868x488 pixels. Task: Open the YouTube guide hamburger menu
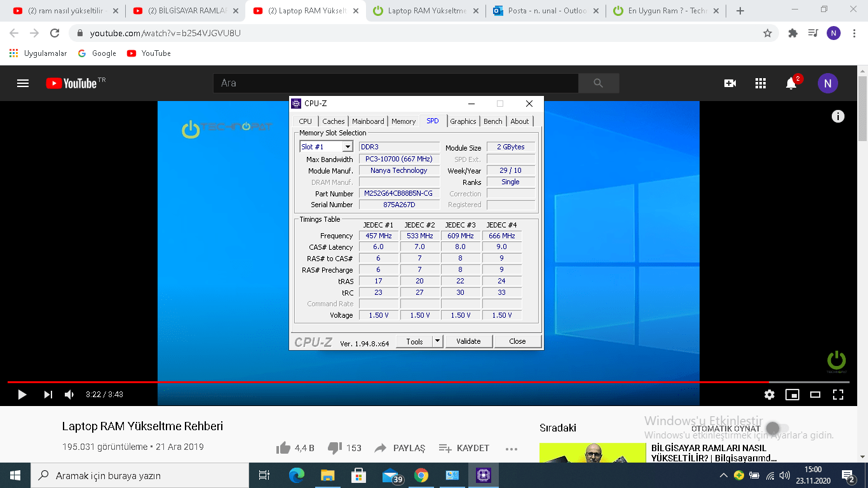(23, 83)
